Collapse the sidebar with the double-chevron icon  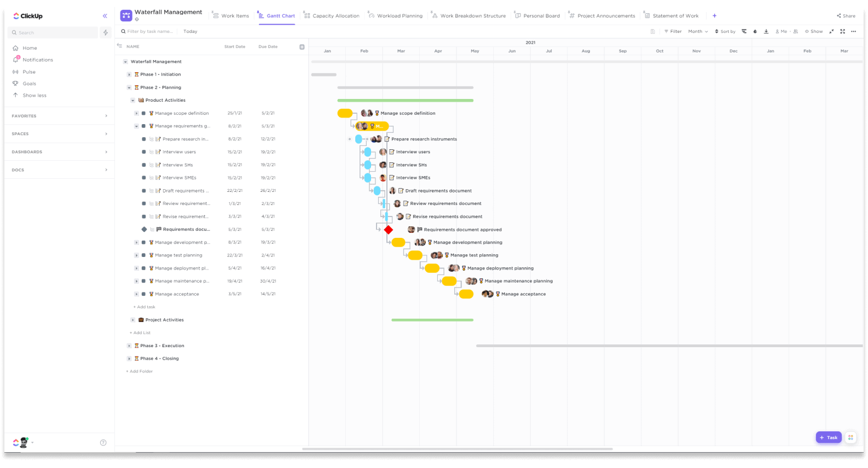(x=105, y=16)
